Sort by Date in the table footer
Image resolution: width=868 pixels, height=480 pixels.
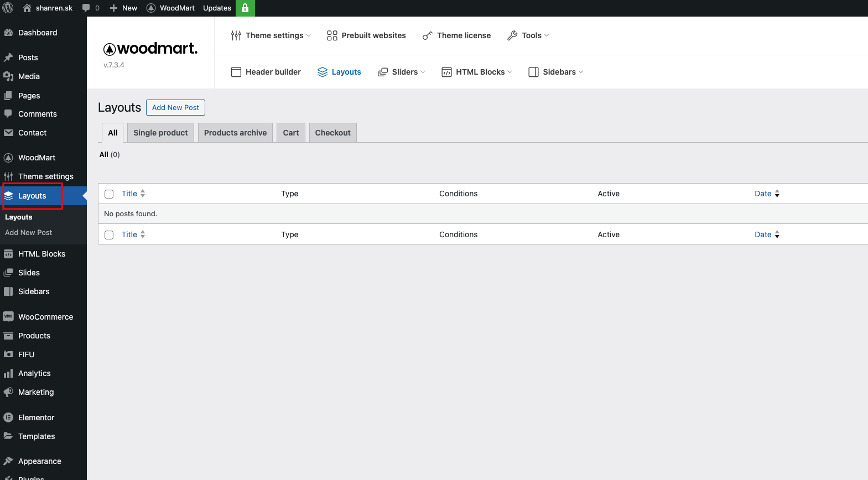click(767, 234)
